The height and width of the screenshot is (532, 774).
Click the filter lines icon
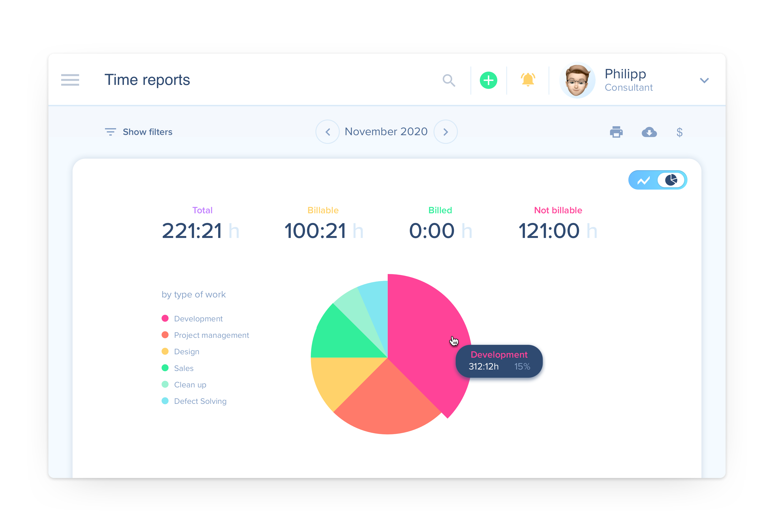pos(110,132)
